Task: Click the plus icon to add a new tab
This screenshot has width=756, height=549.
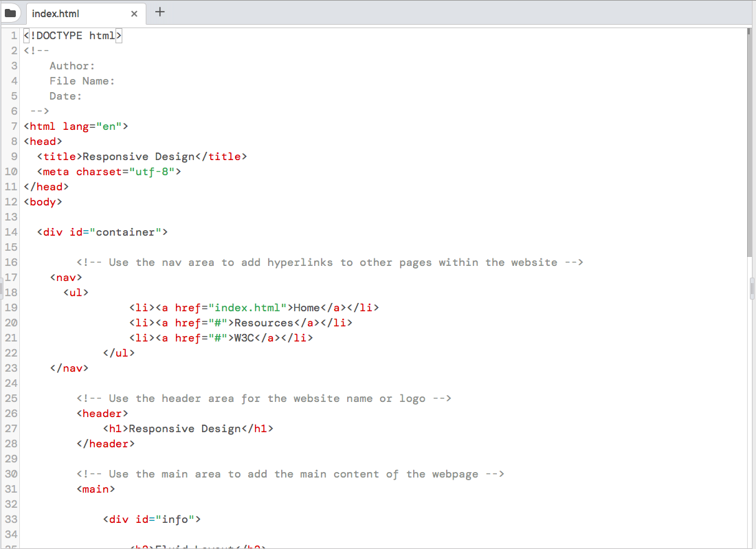Action: [x=161, y=12]
